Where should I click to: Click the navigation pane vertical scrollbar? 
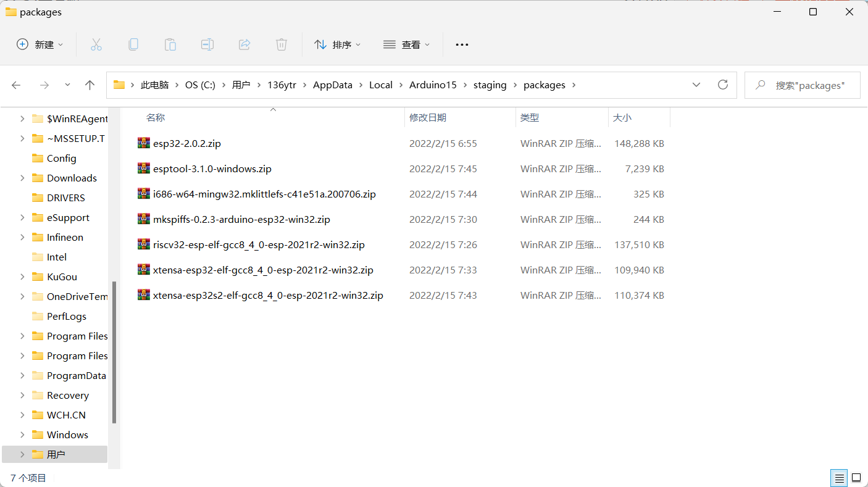[x=114, y=352]
